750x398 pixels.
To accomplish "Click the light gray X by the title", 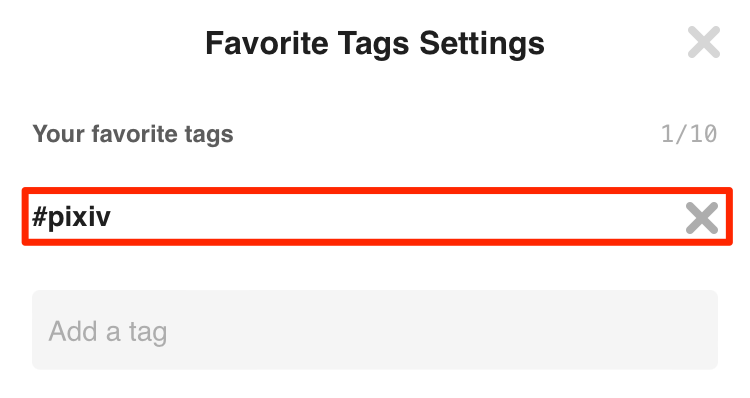I will 704,42.
